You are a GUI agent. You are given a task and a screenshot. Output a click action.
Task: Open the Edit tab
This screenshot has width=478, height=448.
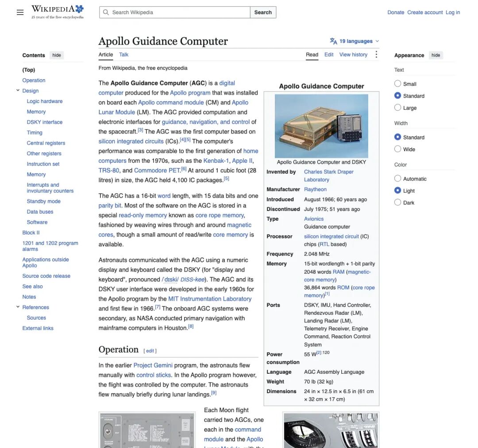coord(328,54)
